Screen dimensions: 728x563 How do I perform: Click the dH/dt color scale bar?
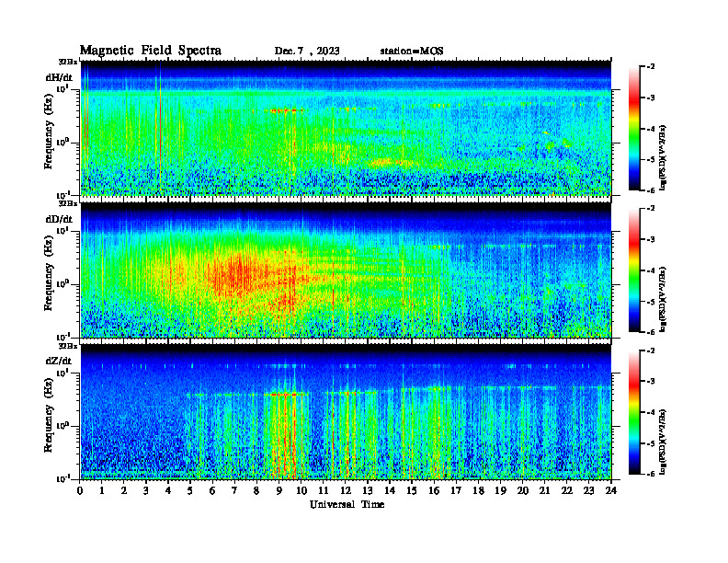point(633,129)
